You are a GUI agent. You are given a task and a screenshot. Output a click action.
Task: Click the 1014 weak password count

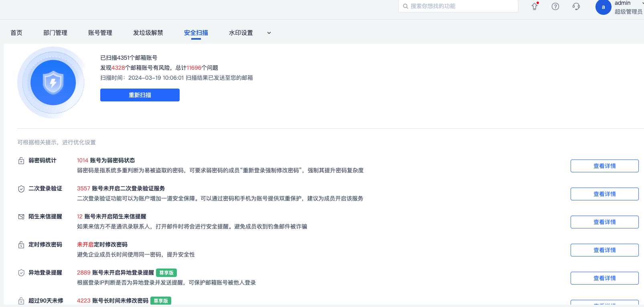(83, 160)
